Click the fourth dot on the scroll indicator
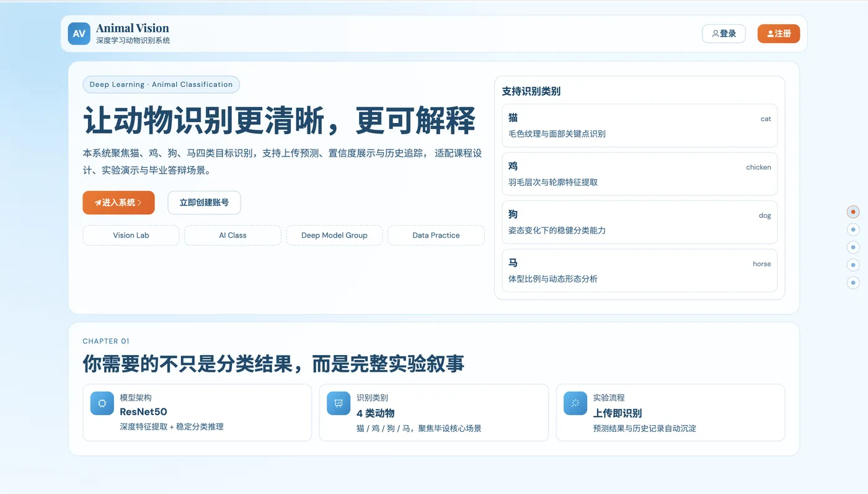This screenshot has height=494, width=868. click(852, 264)
